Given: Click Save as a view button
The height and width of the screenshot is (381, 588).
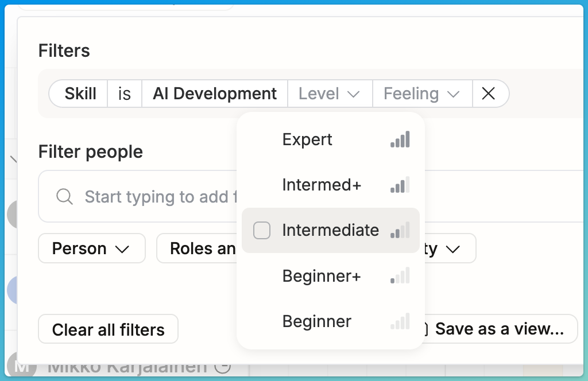Looking at the screenshot, I should pyautogui.click(x=499, y=329).
